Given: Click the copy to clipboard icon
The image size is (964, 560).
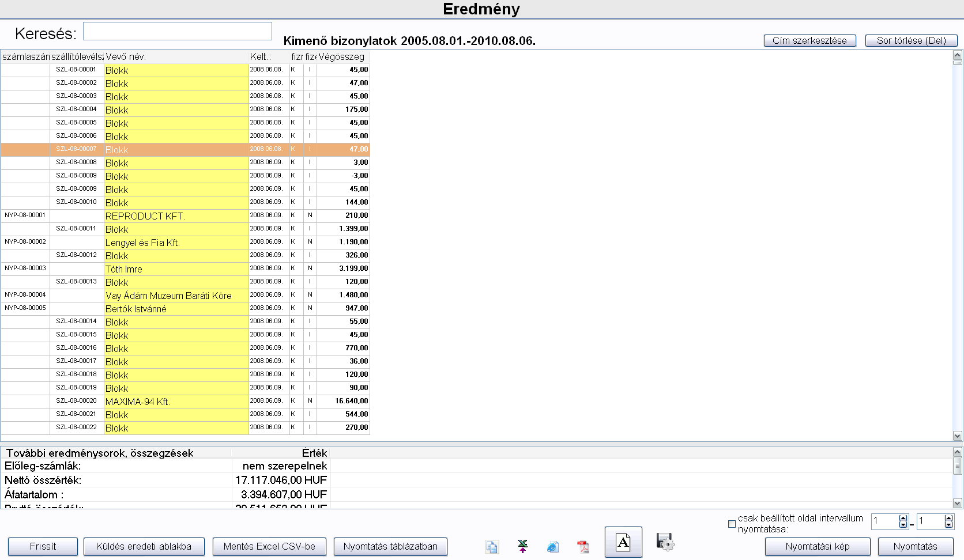Looking at the screenshot, I should 492,547.
